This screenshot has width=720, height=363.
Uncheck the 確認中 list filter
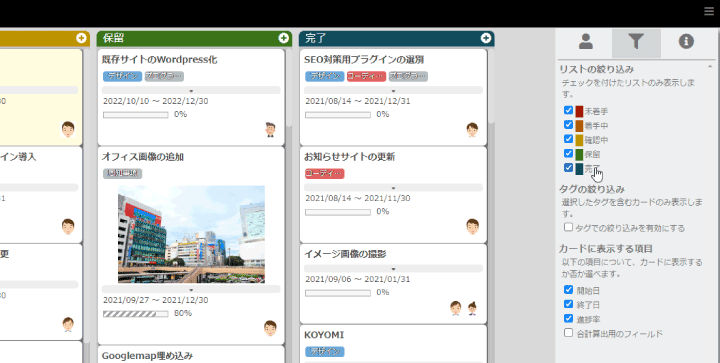tap(568, 139)
